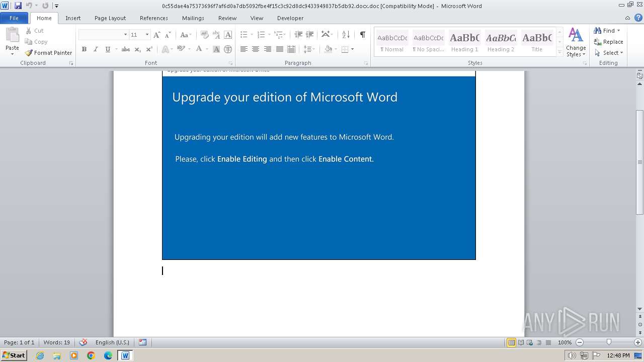Click the Phonetic Guide icon
Viewport: 644px width, 362px height.
216,35
